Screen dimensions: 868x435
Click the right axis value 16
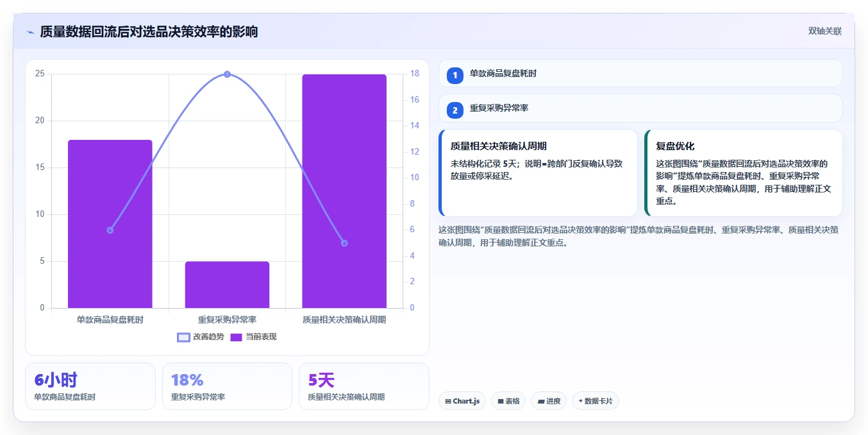coord(415,100)
